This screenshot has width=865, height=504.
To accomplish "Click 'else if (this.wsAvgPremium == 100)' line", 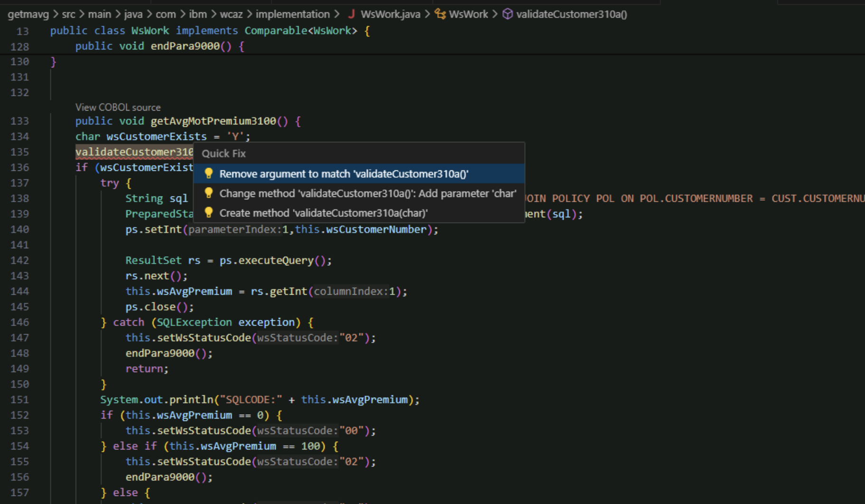I will click(x=220, y=446).
